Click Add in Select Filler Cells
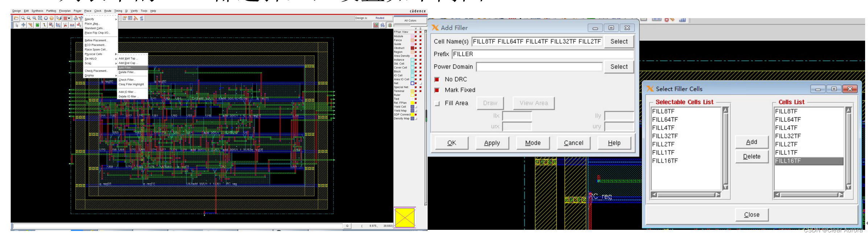 tap(752, 142)
